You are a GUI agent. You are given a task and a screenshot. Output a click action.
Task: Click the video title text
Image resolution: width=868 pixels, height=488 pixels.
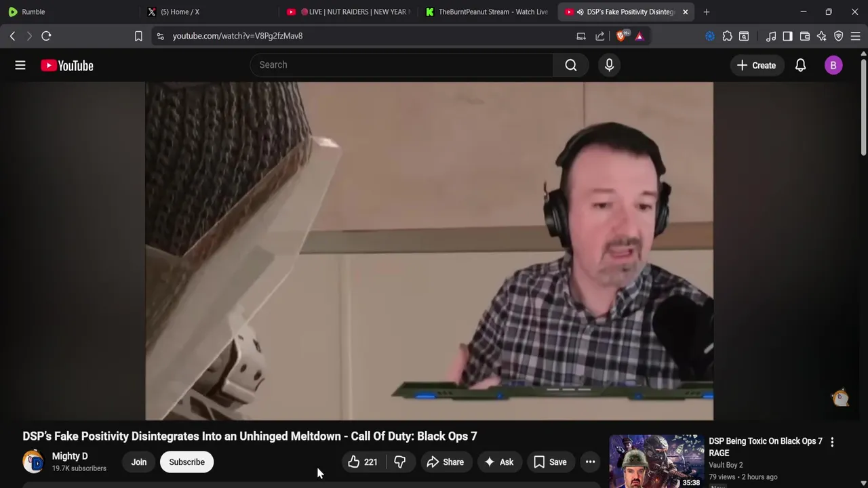(250, 436)
